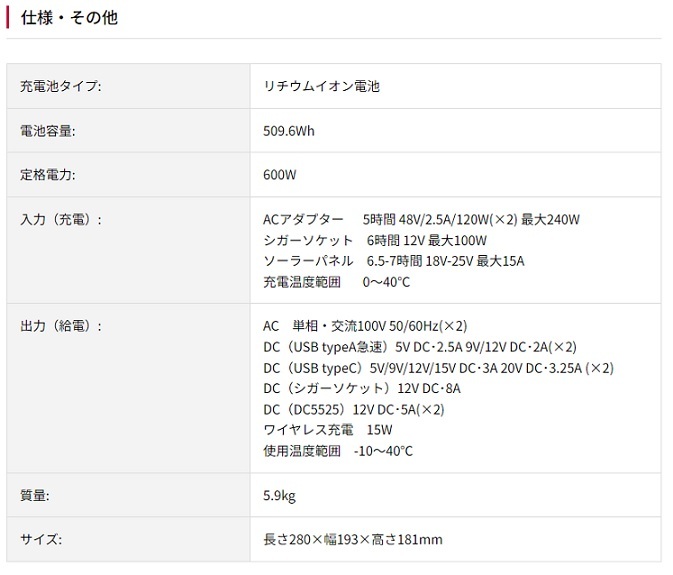The height and width of the screenshot is (575, 673).
Task: Click the ACアダプター charging line
Action: (421, 220)
